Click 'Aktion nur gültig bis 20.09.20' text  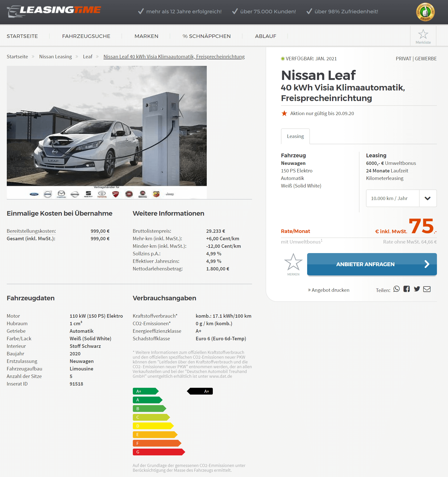click(322, 113)
